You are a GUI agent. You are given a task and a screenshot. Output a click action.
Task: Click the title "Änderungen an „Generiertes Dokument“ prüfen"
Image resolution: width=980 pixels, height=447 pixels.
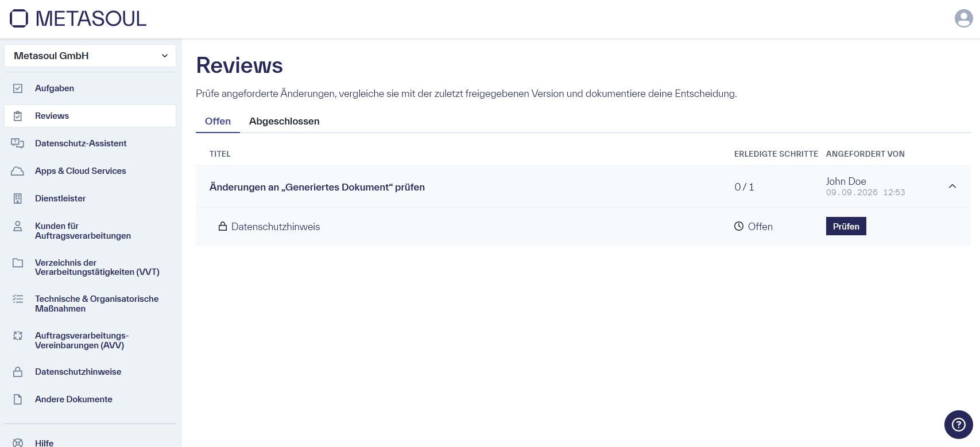pyautogui.click(x=317, y=187)
